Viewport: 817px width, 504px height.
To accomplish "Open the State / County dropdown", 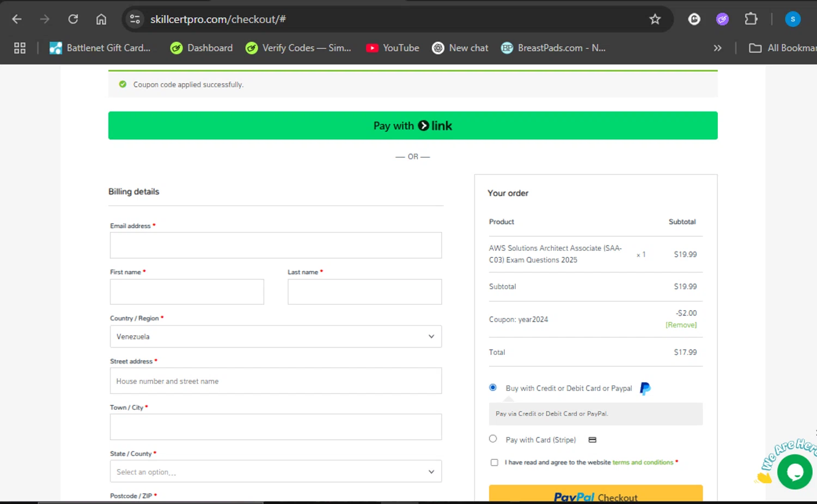I will [x=276, y=471].
